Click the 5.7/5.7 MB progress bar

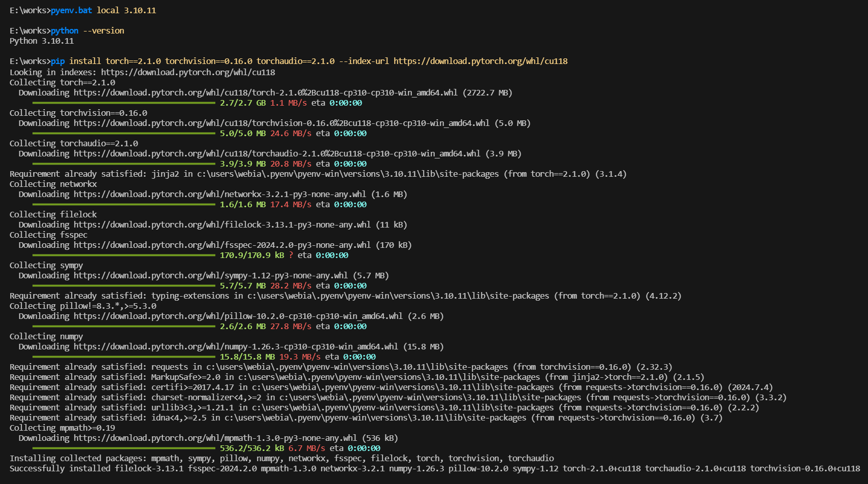(124, 285)
